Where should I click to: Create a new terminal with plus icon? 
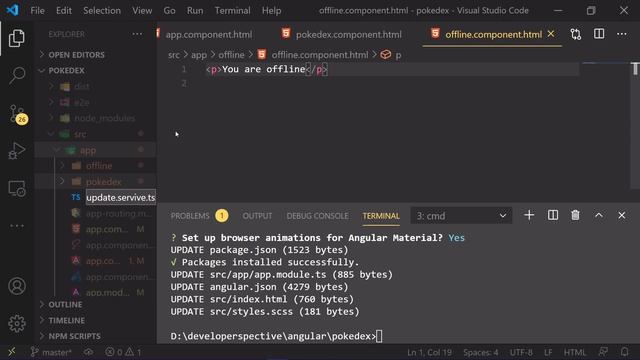click(x=529, y=215)
